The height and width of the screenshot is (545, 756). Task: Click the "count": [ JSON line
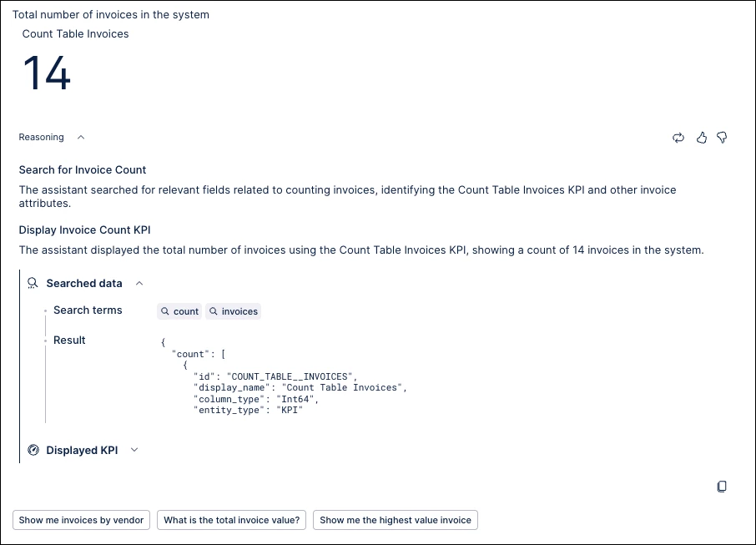click(x=199, y=354)
